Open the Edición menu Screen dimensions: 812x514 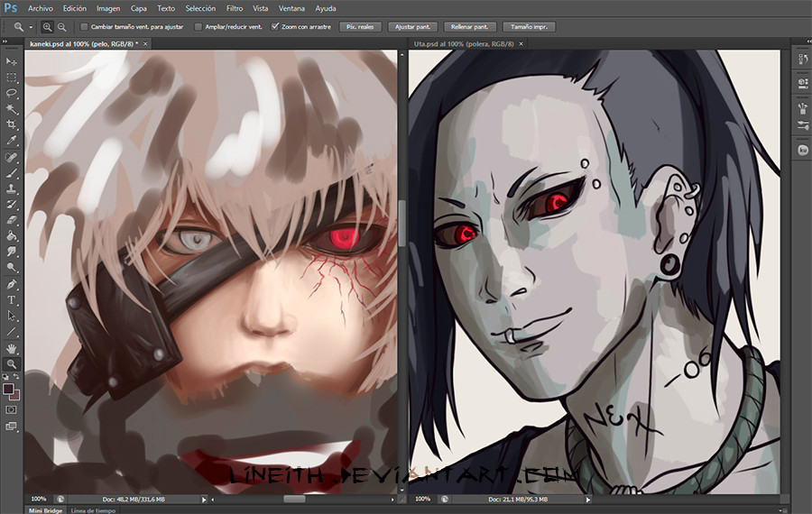[x=75, y=8]
